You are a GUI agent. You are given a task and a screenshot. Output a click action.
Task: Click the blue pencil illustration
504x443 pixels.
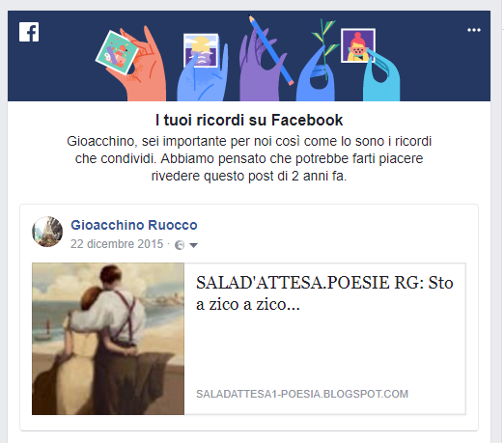271,50
